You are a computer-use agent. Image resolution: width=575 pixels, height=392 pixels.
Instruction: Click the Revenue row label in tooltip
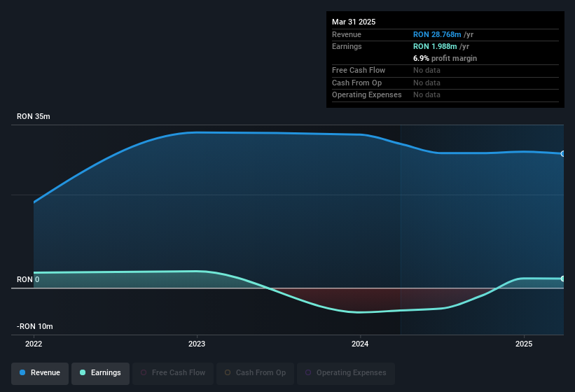(347, 34)
